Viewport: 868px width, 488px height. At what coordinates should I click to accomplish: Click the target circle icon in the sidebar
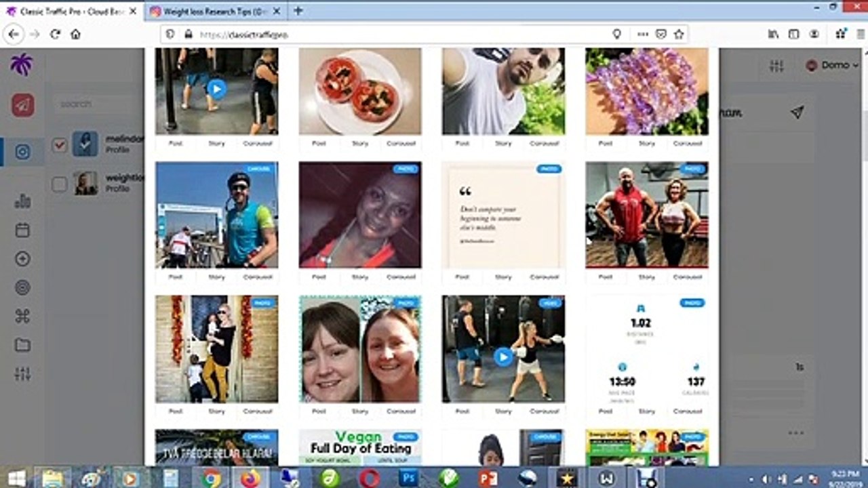click(x=22, y=288)
